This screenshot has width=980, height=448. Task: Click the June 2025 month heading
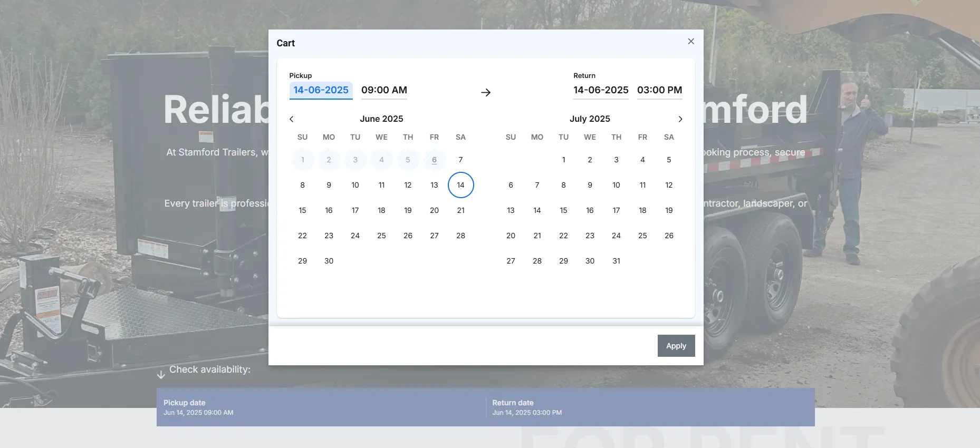click(382, 119)
